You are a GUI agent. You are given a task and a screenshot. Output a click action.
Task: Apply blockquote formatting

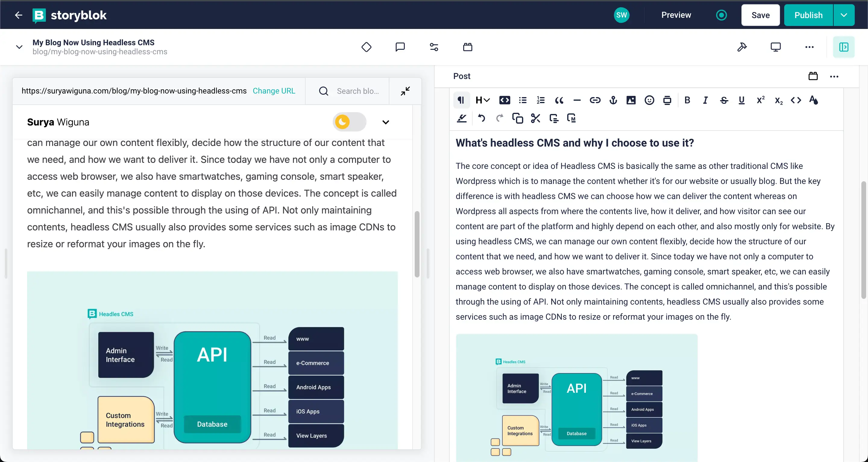coord(559,100)
